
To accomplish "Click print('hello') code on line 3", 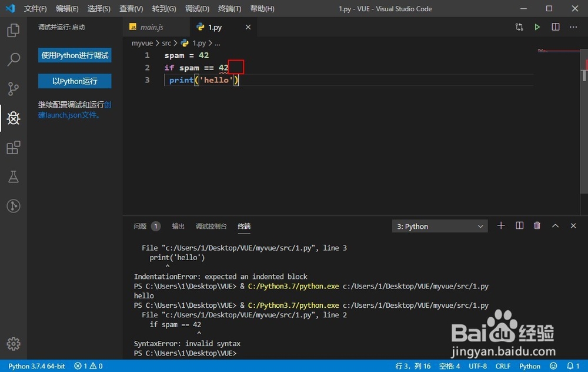I will tap(203, 80).
